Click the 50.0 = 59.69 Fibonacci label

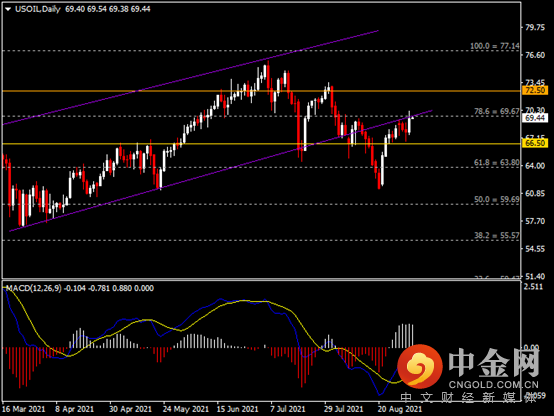tap(497, 199)
